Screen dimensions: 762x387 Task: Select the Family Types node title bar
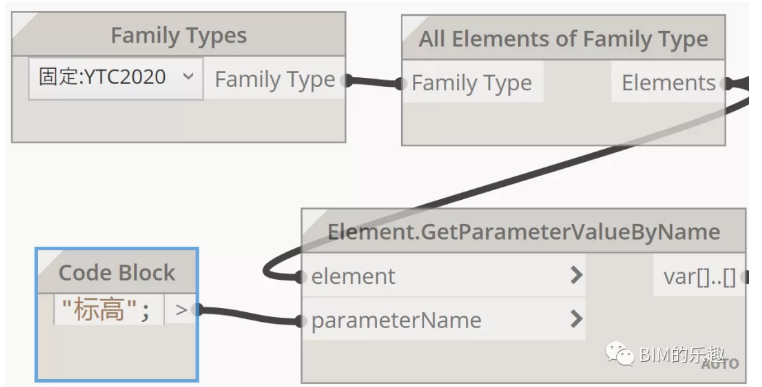coord(179,35)
